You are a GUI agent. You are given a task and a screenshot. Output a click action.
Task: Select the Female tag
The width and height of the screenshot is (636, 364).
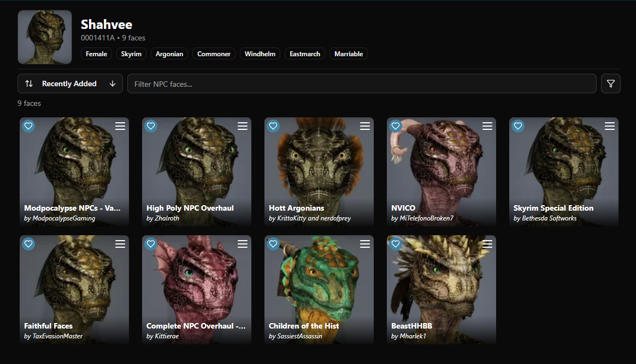click(x=97, y=54)
